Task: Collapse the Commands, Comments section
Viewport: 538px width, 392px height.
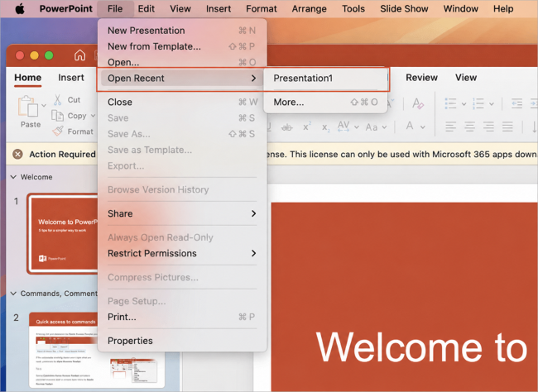Action: coord(13,294)
